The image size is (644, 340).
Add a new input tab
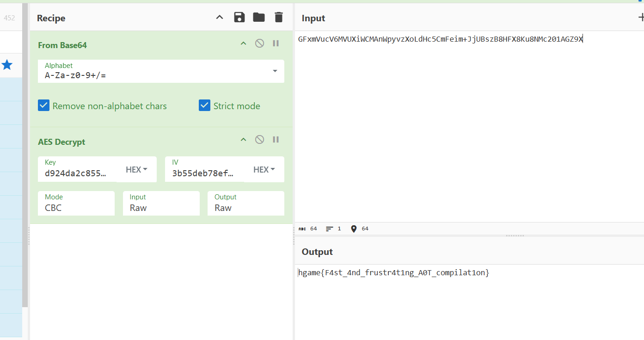(640, 18)
